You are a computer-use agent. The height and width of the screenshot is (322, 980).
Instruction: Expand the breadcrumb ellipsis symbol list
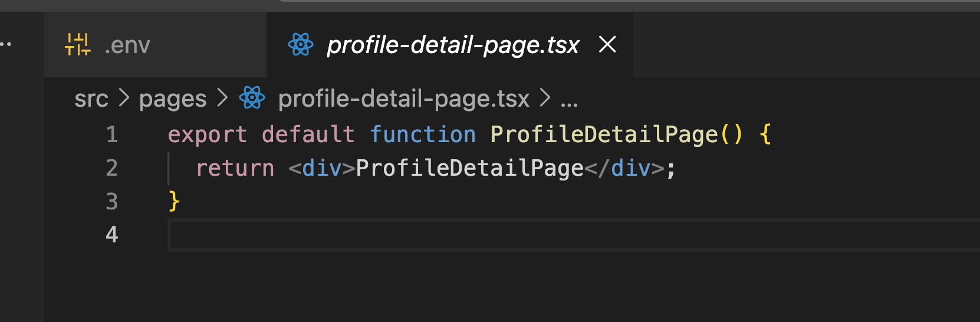569,100
